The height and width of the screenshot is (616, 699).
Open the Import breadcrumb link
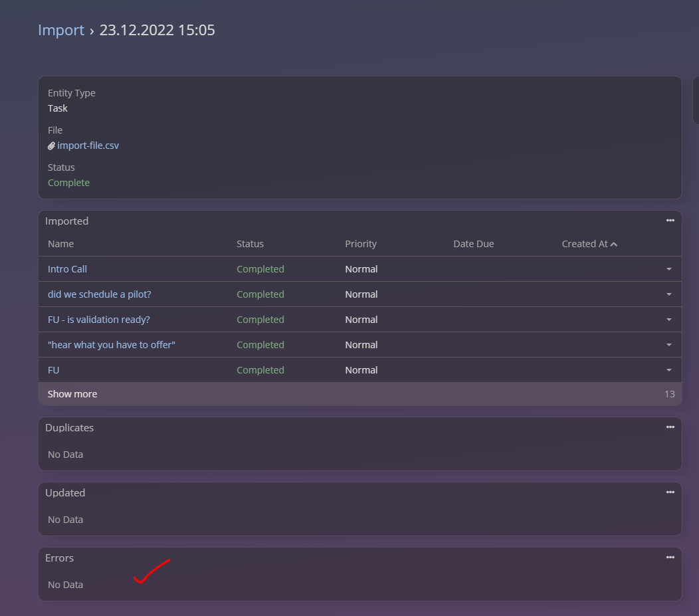coord(61,31)
